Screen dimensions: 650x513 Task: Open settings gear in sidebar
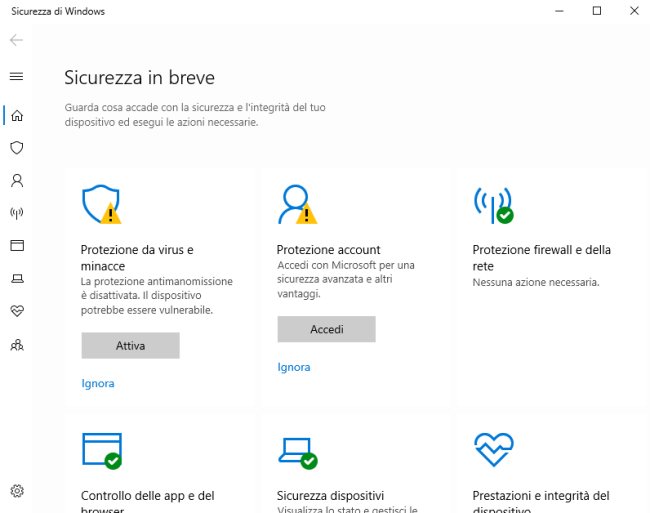pyautogui.click(x=17, y=491)
